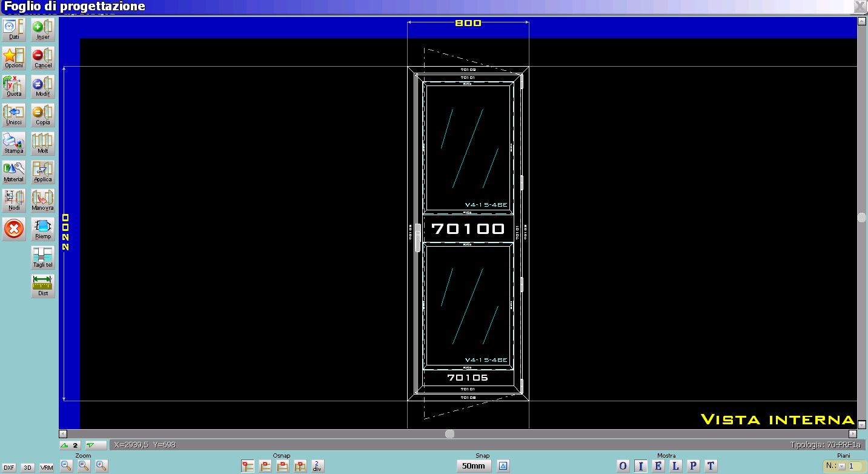The image size is (868, 474).
Task: Click the vertical scrollbar up arrow
Action: click(862, 21)
